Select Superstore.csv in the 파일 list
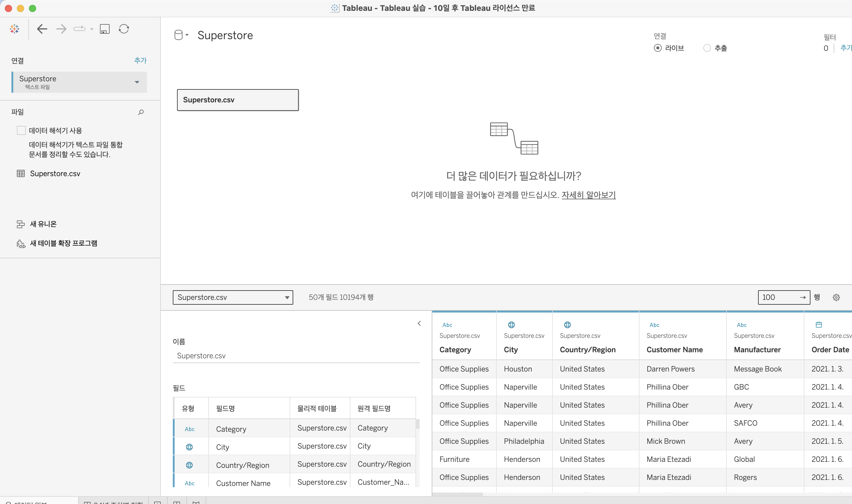This screenshot has width=852, height=504. [x=55, y=173]
